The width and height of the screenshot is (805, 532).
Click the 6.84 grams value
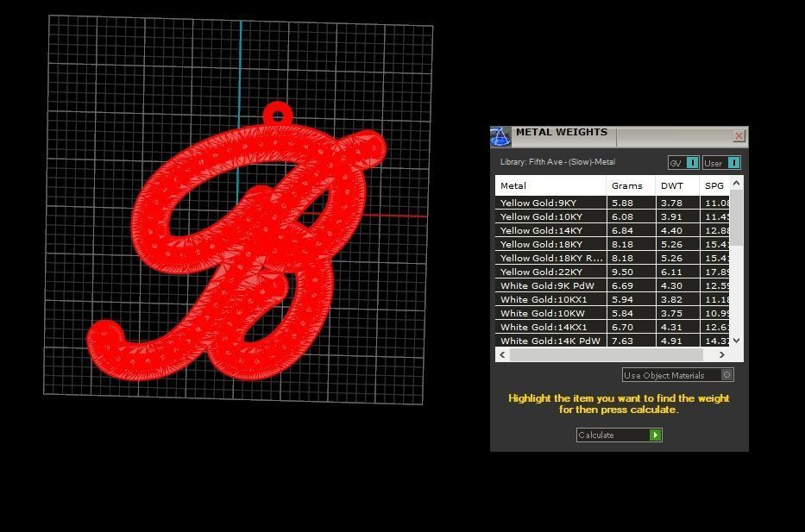coord(622,231)
